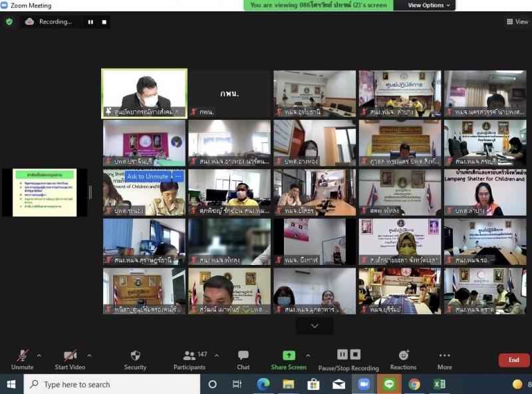532x394 pixels.
Task: Open the Mail app from taskbar
Action: (x=338, y=385)
